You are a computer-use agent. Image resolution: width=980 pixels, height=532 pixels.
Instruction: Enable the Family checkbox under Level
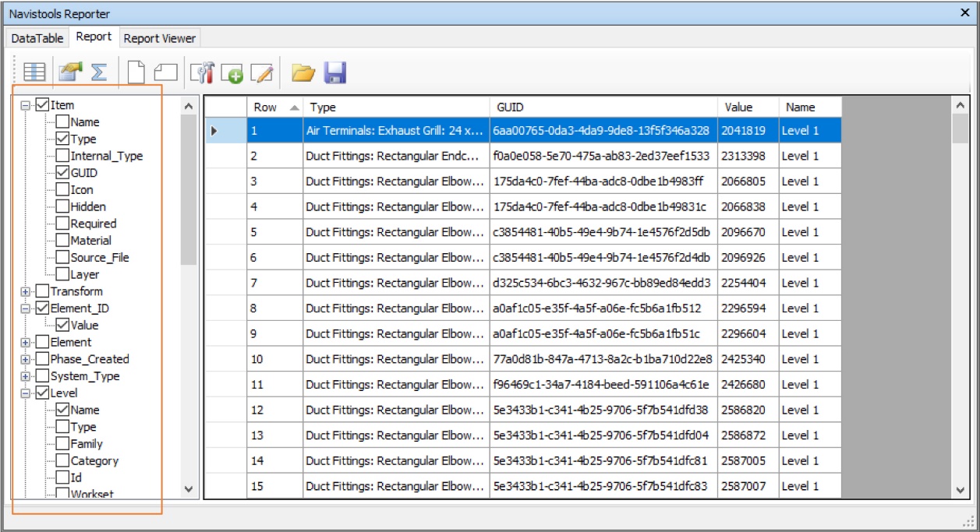coord(62,444)
